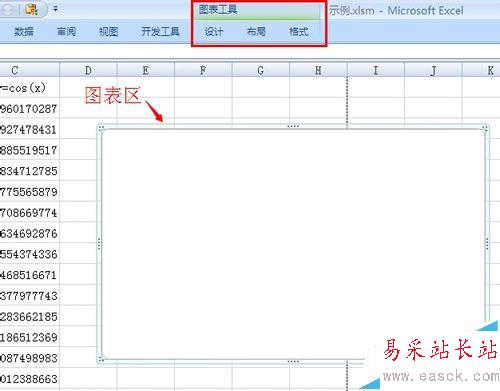Click the chart's bottom-left corner handle
500x391 pixels.
click(101, 359)
